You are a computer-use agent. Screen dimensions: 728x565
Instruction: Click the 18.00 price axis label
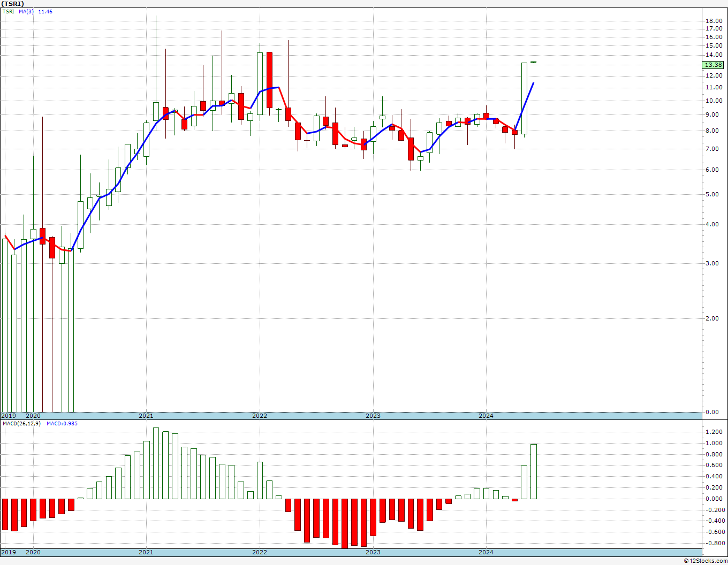714,21
